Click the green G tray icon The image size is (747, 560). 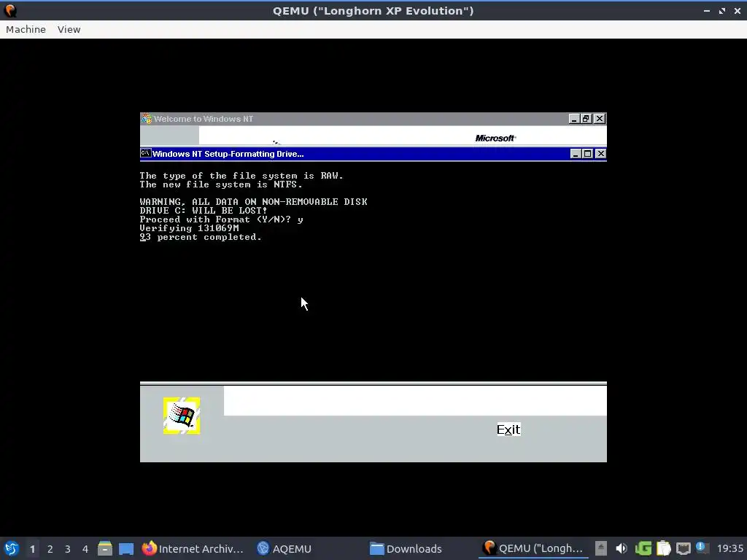coord(643,548)
